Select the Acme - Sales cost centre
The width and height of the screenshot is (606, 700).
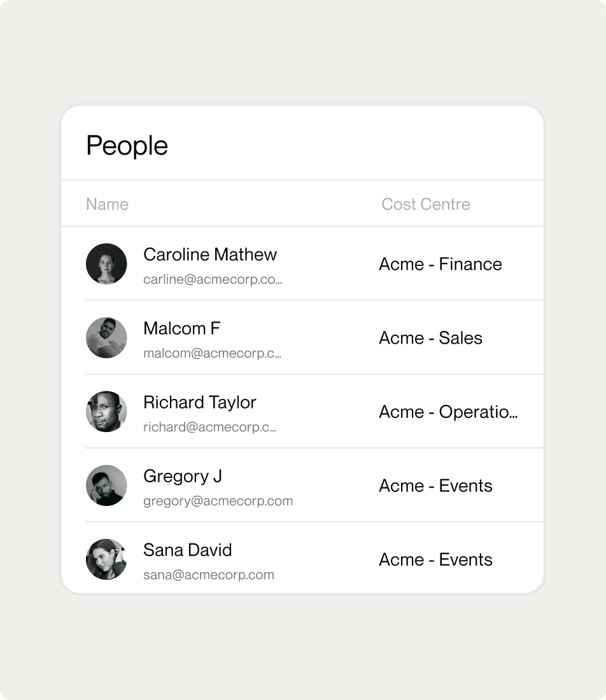[430, 338]
